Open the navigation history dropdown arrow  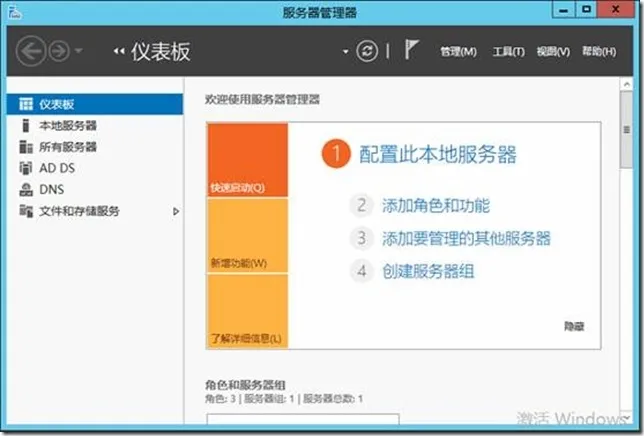click(79, 51)
